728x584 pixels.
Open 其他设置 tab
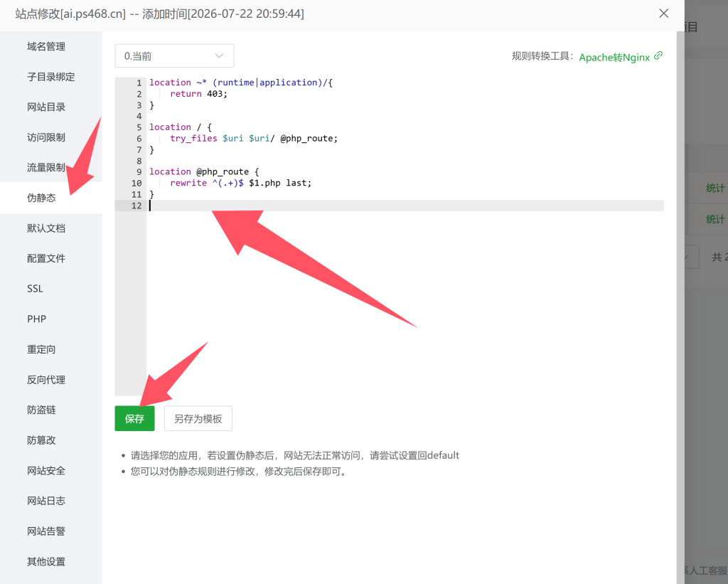click(x=46, y=561)
